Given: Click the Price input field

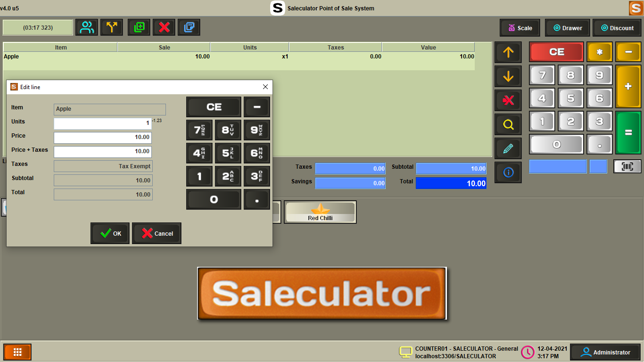Looking at the screenshot, I should [103, 138].
